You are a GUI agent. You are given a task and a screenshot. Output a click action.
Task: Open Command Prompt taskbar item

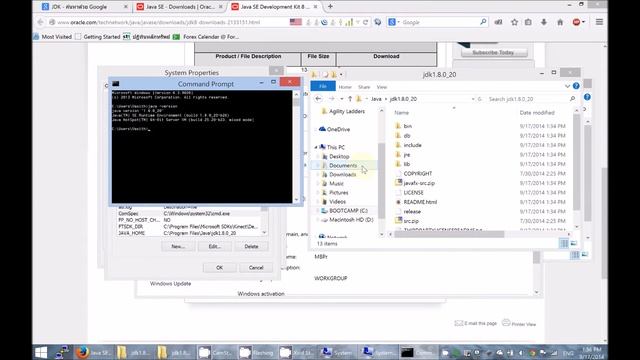[x=418, y=352]
